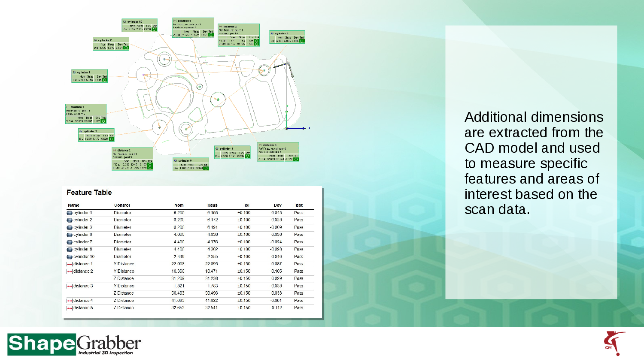Click the pass indicator in distance 4 callout
This screenshot has width=644, height=362.
pos(211,35)
